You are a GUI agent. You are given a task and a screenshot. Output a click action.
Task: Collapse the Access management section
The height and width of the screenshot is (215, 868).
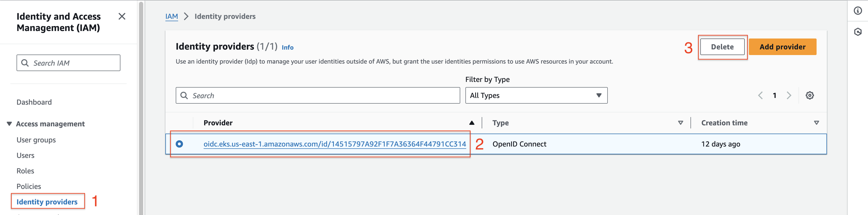click(9, 124)
